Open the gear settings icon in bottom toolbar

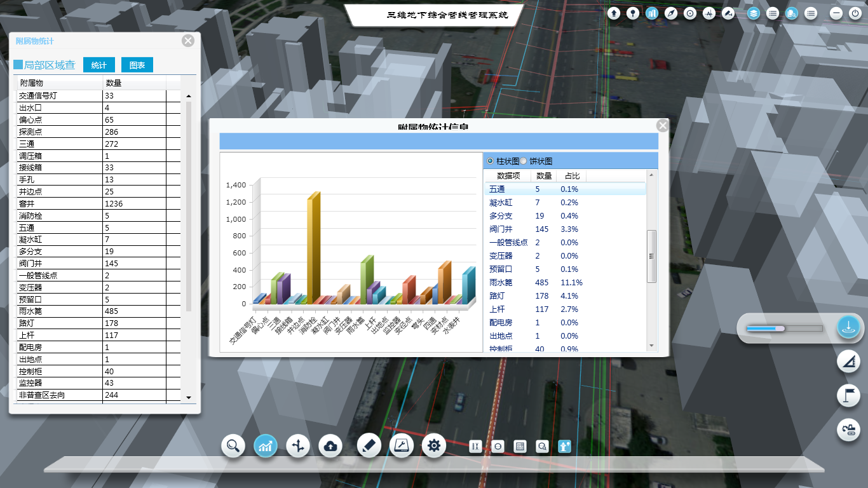(434, 446)
